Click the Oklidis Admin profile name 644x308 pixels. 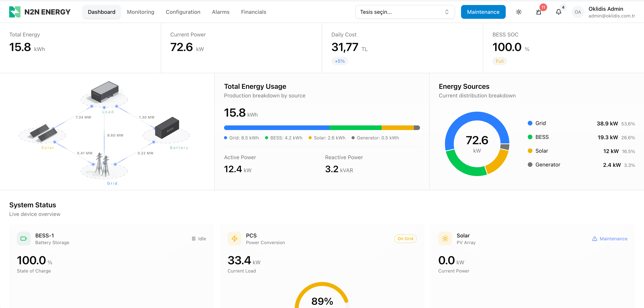(x=606, y=9)
